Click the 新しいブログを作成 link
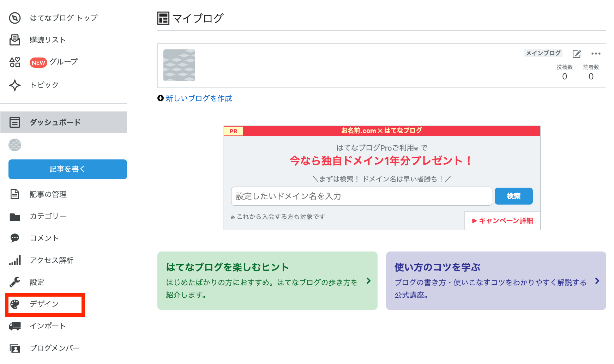 [199, 98]
